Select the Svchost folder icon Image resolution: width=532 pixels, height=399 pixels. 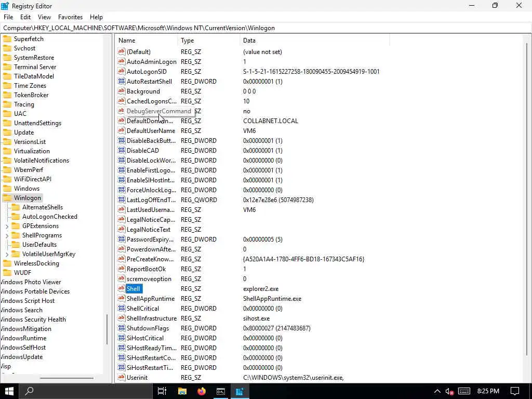click(x=7, y=48)
